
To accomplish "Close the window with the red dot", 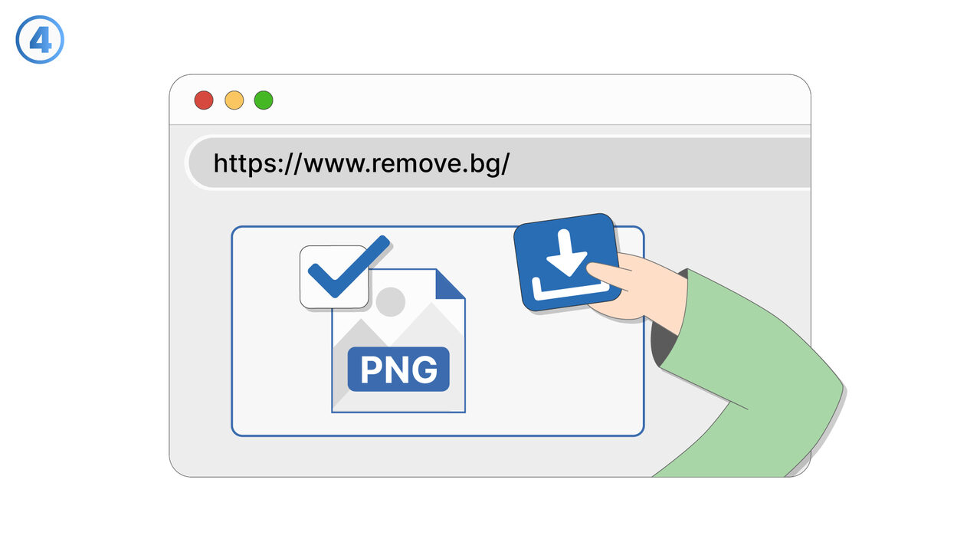I will pyautogui.click(x=203, y=100).
